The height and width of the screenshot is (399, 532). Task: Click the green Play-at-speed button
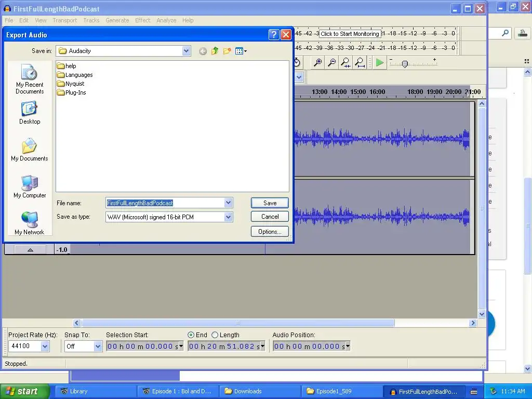coord(380,63)
